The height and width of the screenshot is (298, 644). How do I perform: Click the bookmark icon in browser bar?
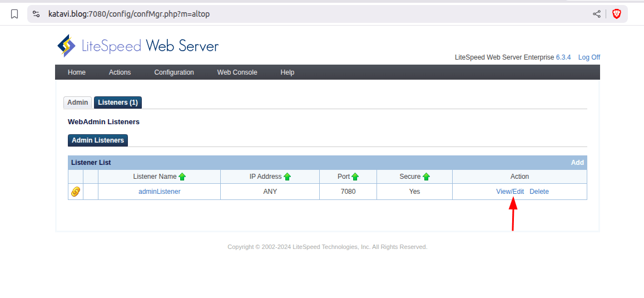click(x=14, y=14)
